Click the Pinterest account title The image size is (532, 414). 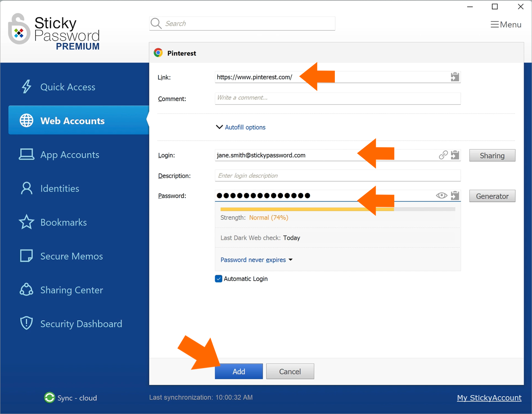(182, 53)
